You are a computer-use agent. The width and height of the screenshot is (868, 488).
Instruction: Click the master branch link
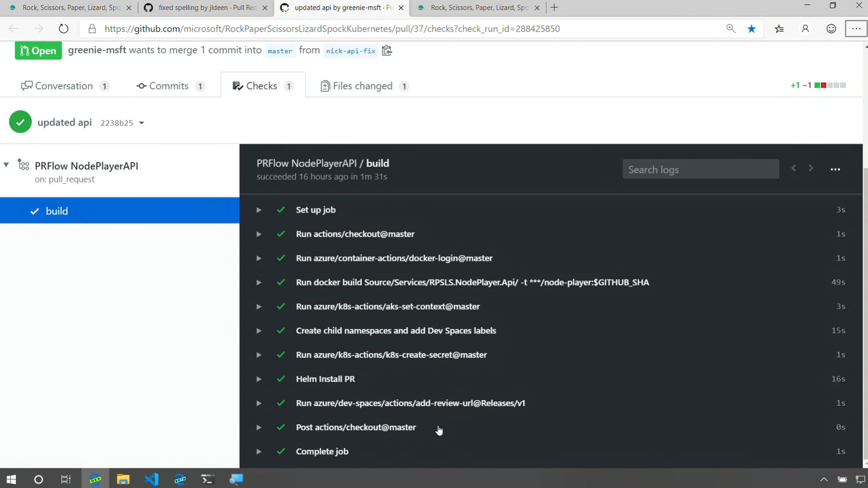tap(280, 51)
